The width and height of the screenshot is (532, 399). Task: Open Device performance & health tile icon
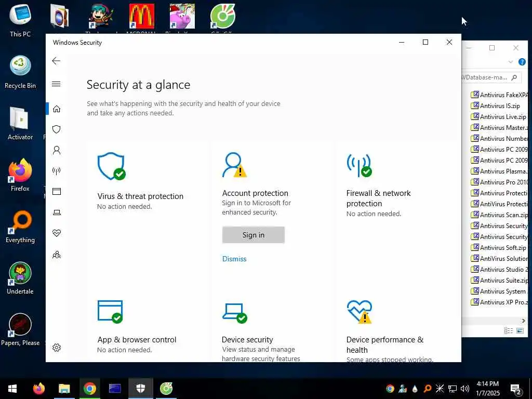360,312
